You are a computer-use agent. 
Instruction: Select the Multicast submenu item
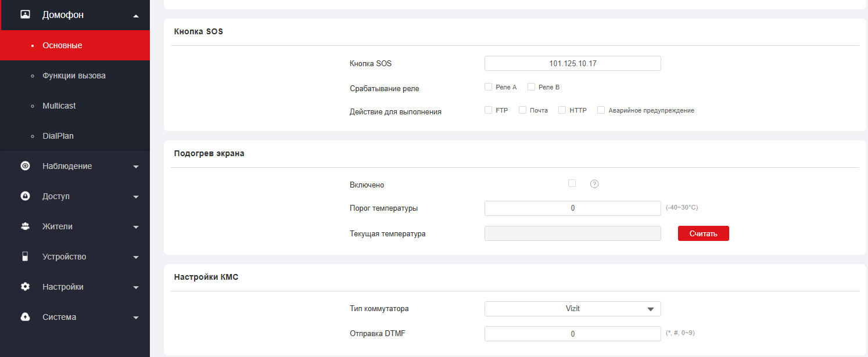tap(59, 106)
